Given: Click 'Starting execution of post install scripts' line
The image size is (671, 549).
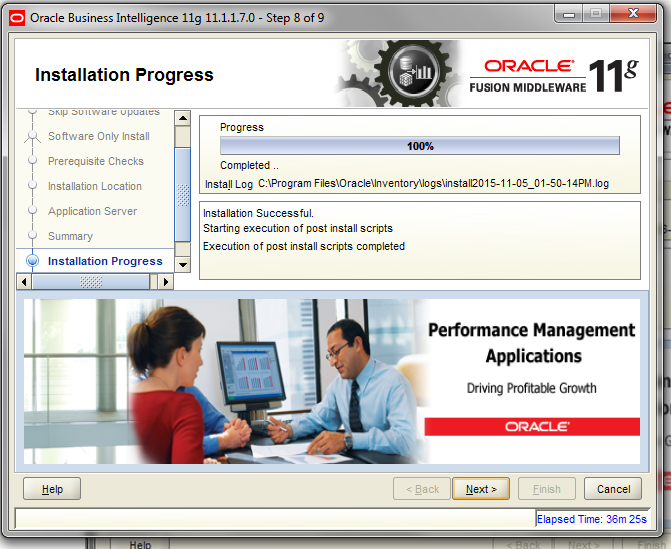Looking at the screenshot, I should click(297, 229).
